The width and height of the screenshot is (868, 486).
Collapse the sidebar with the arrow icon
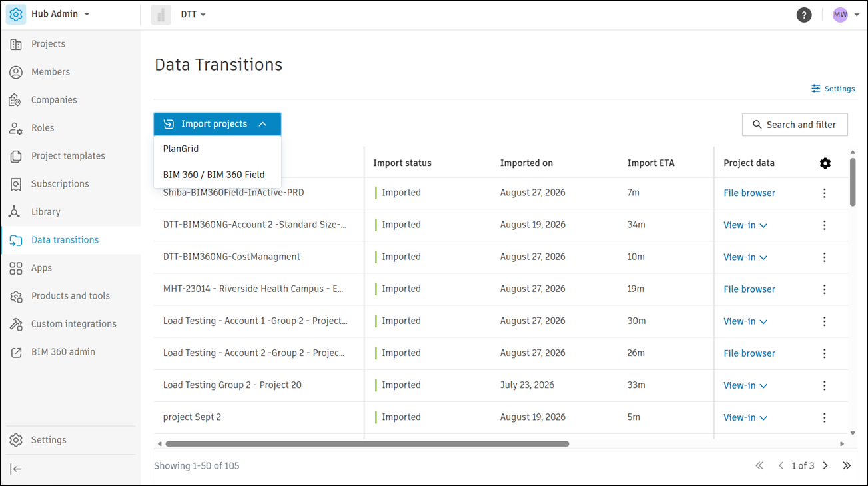coord(16,469)
